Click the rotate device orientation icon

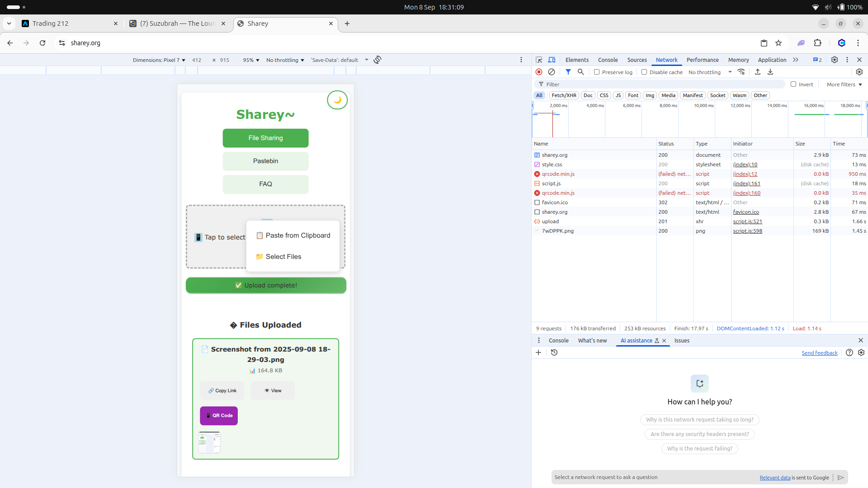coord(377,60)
